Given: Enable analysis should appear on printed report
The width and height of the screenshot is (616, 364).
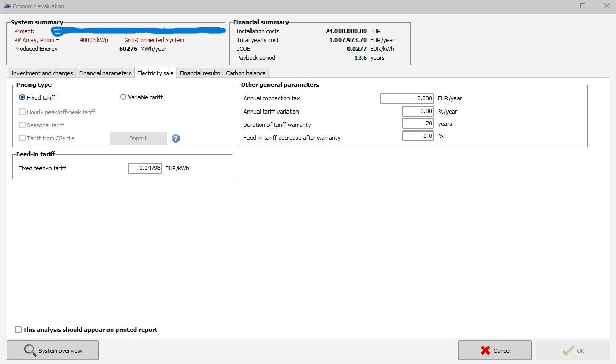Looking at the screenshot, I should [18, 330].
